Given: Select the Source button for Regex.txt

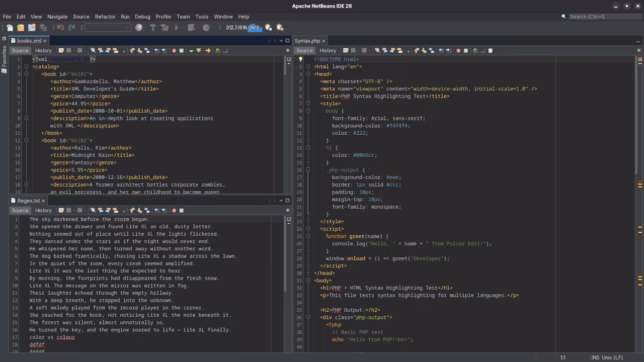Looking at the screenshot, I should tap(20, 210).
